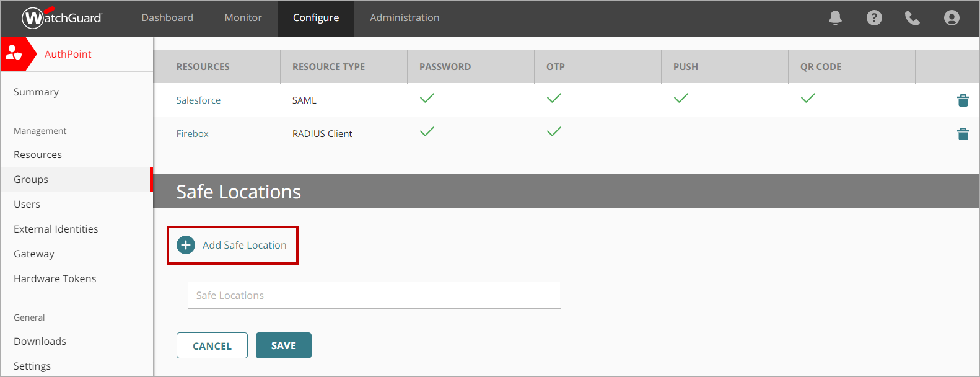Go to the Administration tab
The image size is (980, 377).
405,18
